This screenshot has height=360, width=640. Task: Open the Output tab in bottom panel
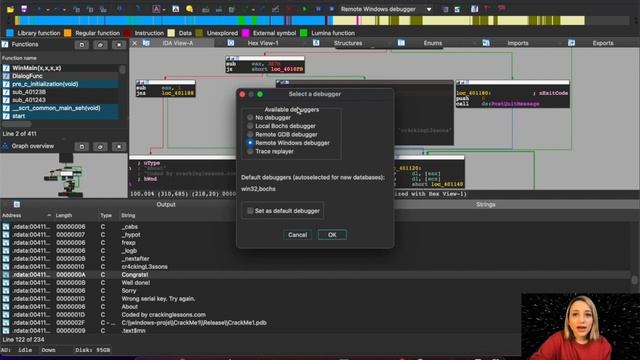166,204
